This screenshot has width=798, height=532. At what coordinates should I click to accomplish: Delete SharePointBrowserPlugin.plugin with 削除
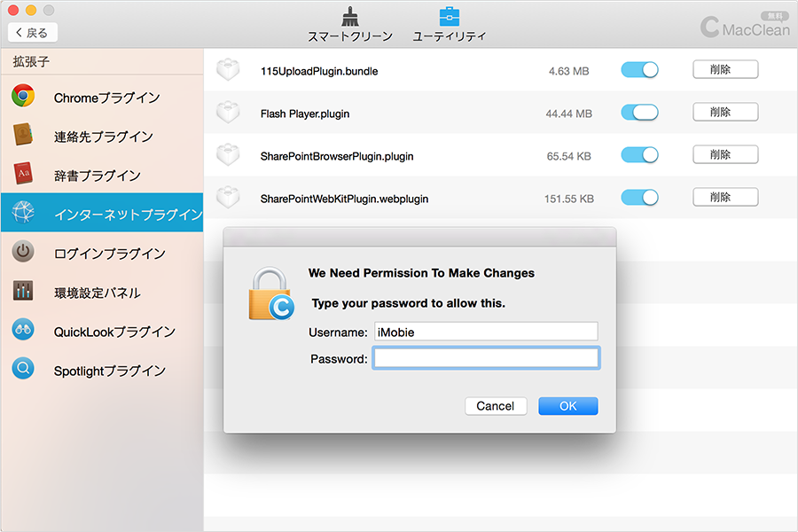(725, 154)
